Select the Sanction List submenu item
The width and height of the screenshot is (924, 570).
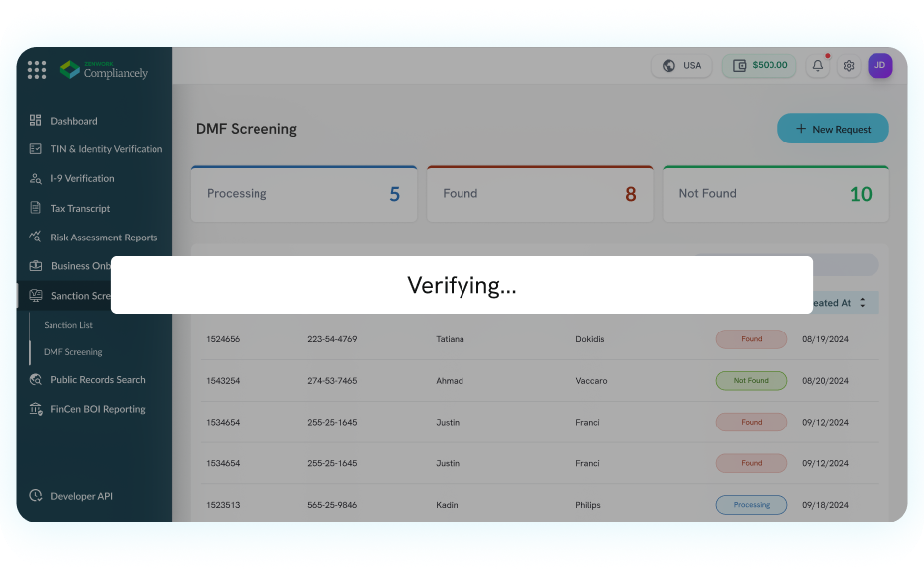tap(68, 325)
